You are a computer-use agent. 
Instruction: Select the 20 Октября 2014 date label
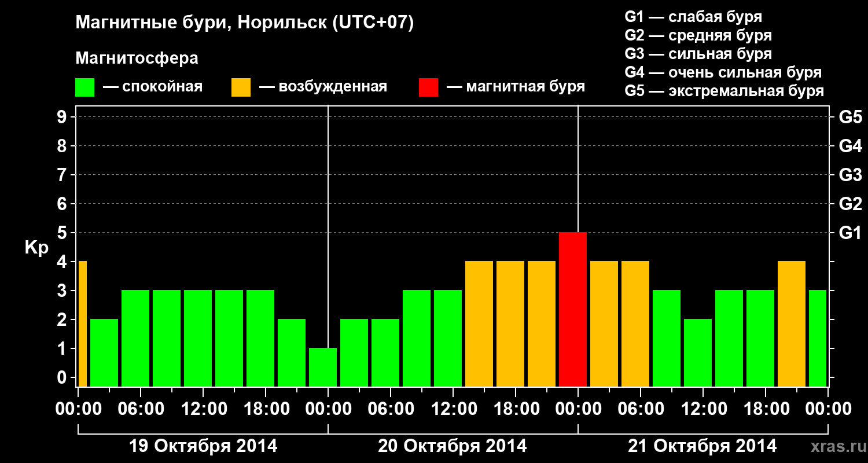453,446
